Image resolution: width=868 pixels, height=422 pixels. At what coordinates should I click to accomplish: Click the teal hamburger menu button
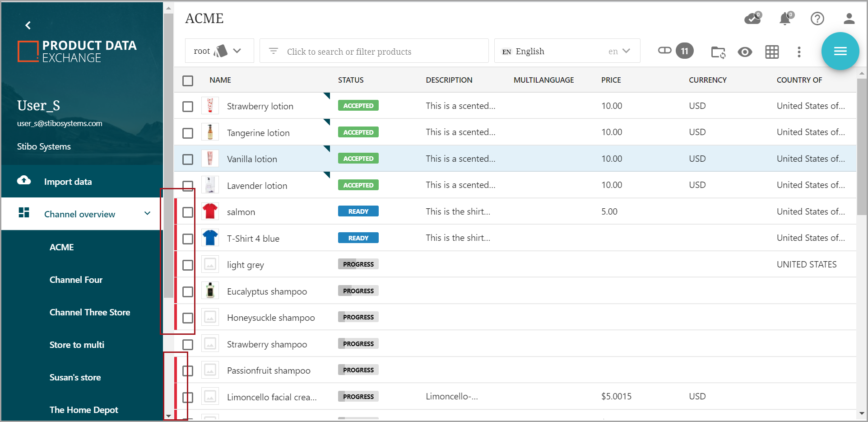click(x=840, y=51)
